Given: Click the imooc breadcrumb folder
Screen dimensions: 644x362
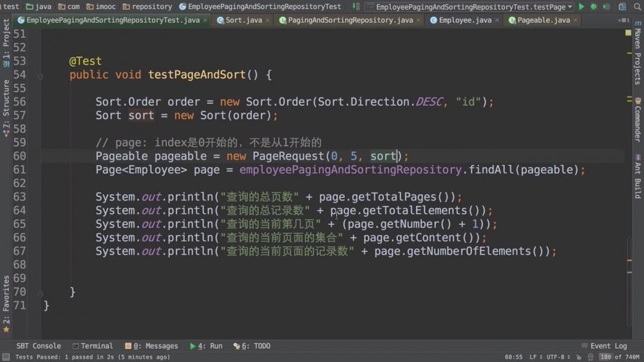Looking at the screenshot, I should coord(101,6).
